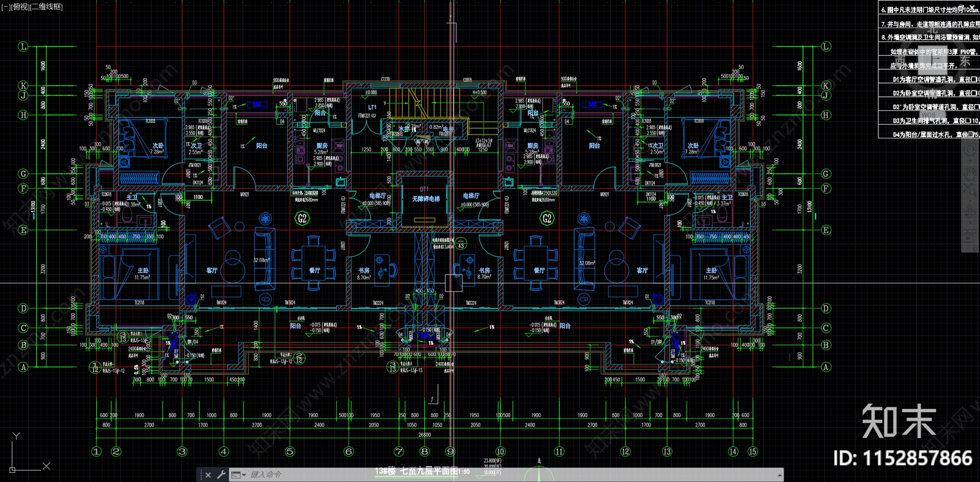Rotate view to east 东 on ViewCube
This screenshot has width=980, height=482.
pos(965,61)
